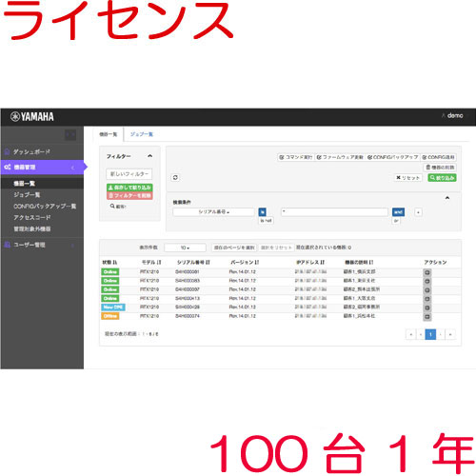Click the YAMAHA logo in header
This screenshot has height=476, width=476.
[x=32, y=116]
